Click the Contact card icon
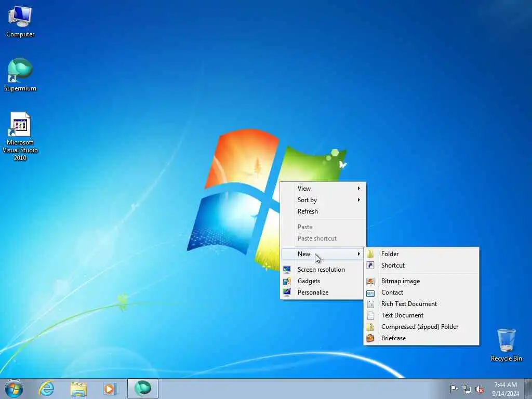Screen dimensions: 532x399 [x=370, y=293]
